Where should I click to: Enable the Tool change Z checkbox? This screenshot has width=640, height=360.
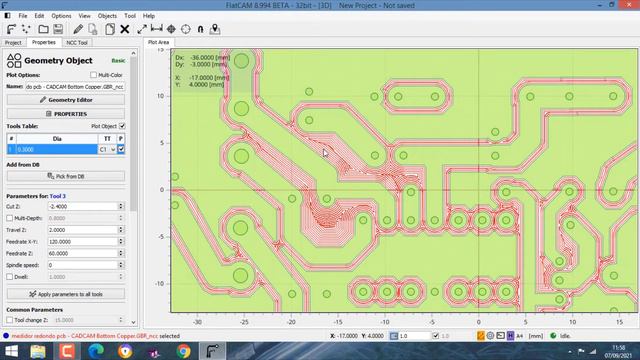point(9,320)
